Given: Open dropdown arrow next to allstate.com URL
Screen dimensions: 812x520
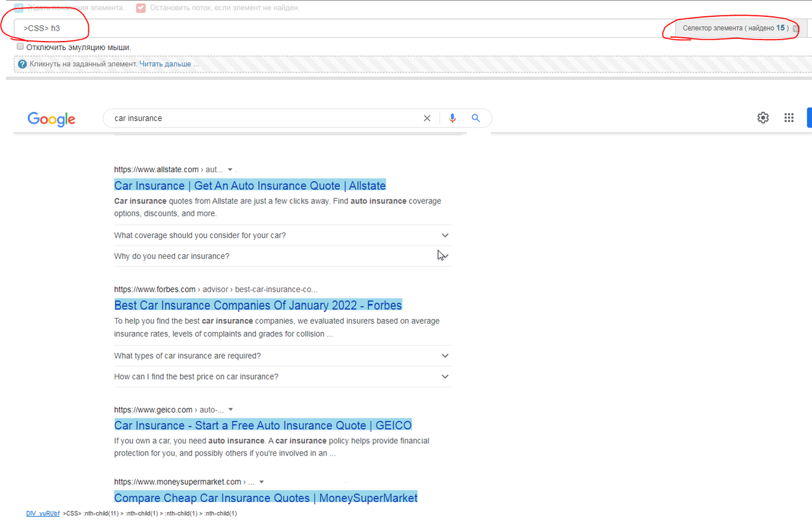Looking at the screenshot, I should pos(230,170).
